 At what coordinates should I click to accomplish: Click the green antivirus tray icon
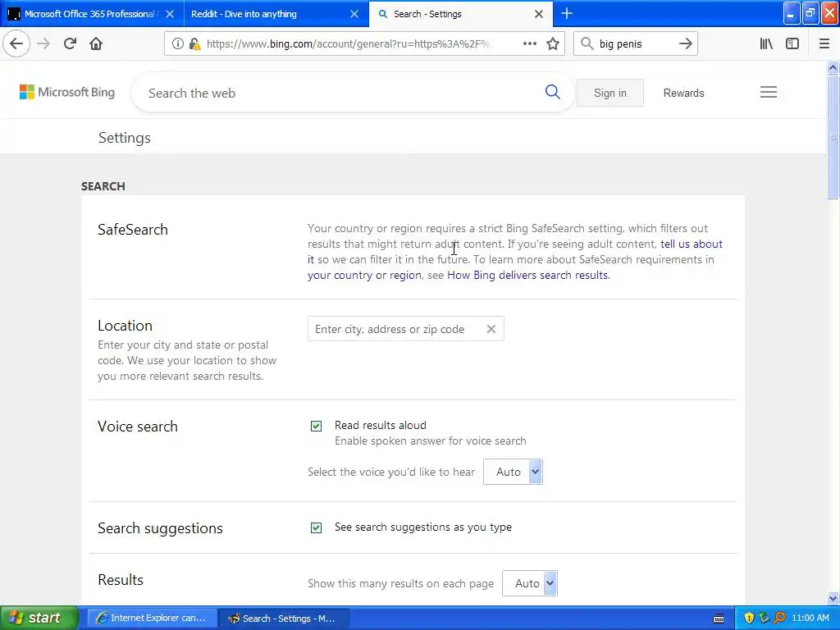tap(764, 618)
